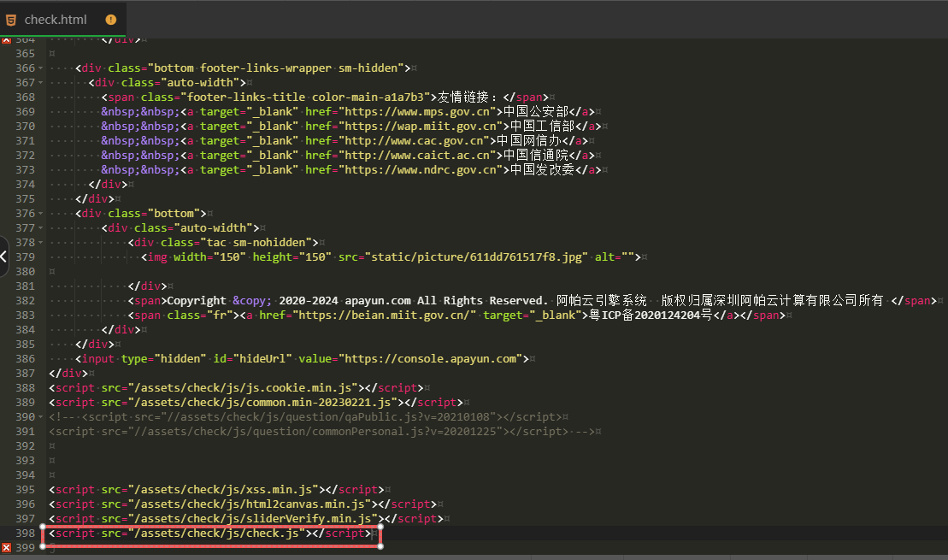Viewport: 948px width, 560px height.
Task: Click the bottom-right handle of the red selection box
Action: coord(380,545)
